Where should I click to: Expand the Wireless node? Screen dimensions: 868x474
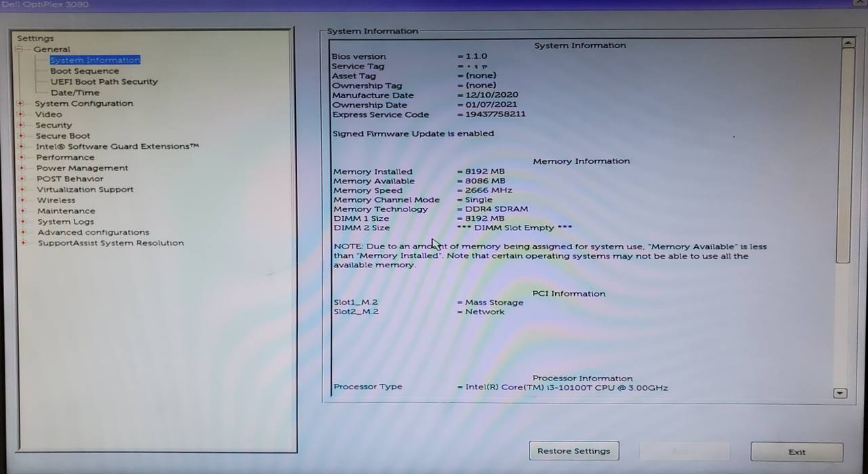[x=22, y=200]
